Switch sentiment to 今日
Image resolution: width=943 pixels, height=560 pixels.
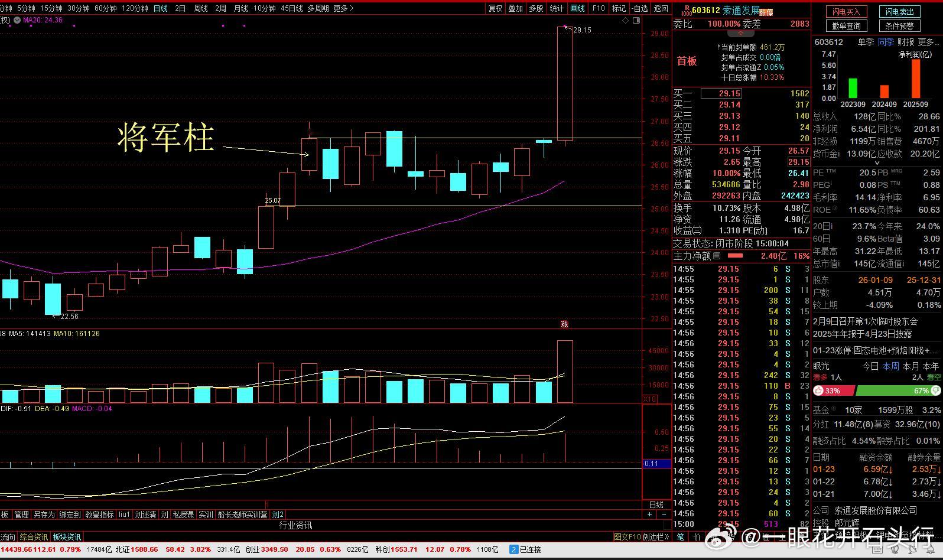pyautogui.click(x=870, y=366)
